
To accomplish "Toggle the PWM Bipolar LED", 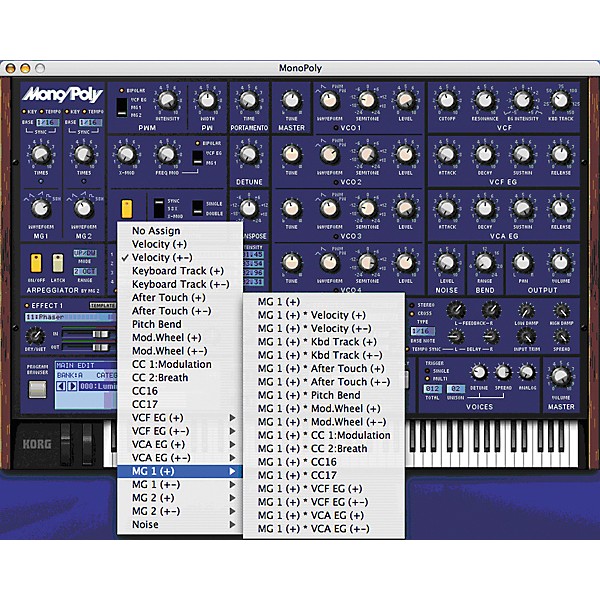I will [x=122, y=91].
